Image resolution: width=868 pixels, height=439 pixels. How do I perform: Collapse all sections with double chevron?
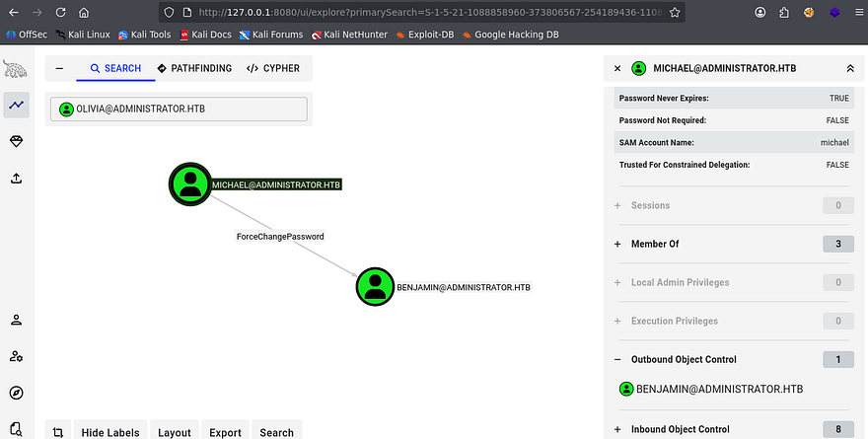(x=850, y=69)
